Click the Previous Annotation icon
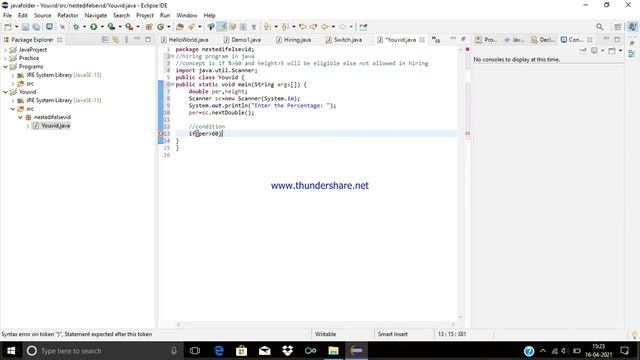The height and width of the screenshot is (360, 640). point(285,27)
